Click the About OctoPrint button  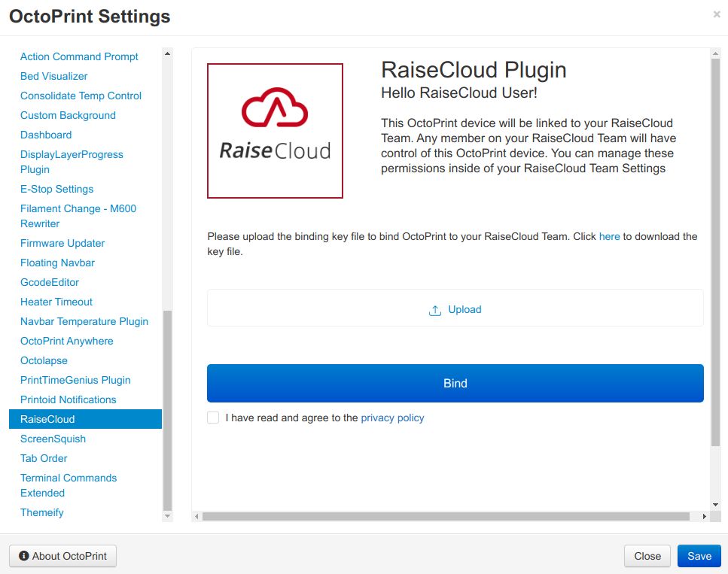[x=62, y=556]
